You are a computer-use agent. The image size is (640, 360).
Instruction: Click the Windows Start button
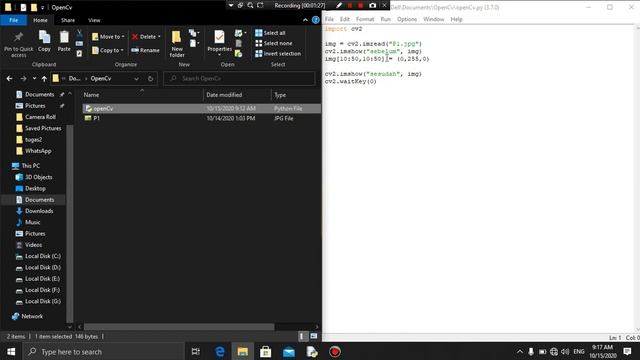click(11, 351)
